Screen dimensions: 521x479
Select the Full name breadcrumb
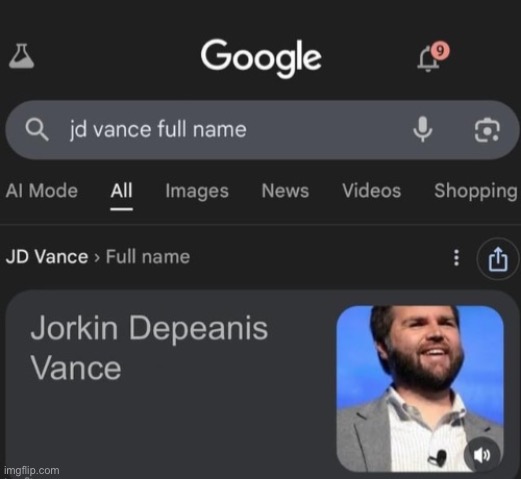click(148, 257)
